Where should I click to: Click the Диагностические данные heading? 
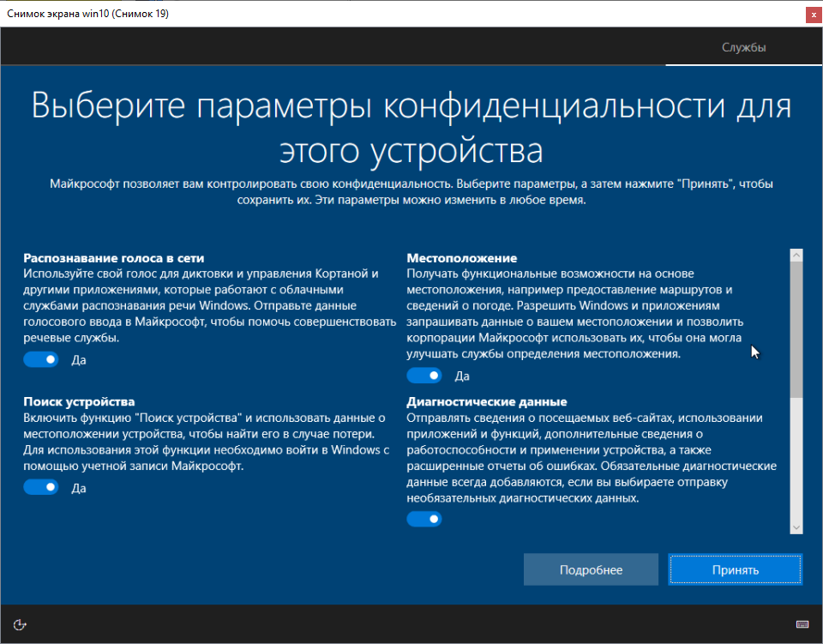(x=487, y=401)
